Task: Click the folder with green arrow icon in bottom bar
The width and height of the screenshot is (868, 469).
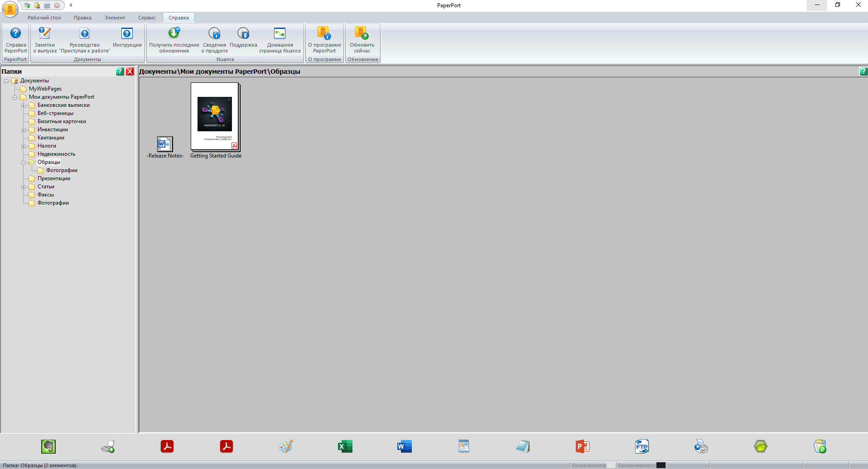Action: click(820, 447)
